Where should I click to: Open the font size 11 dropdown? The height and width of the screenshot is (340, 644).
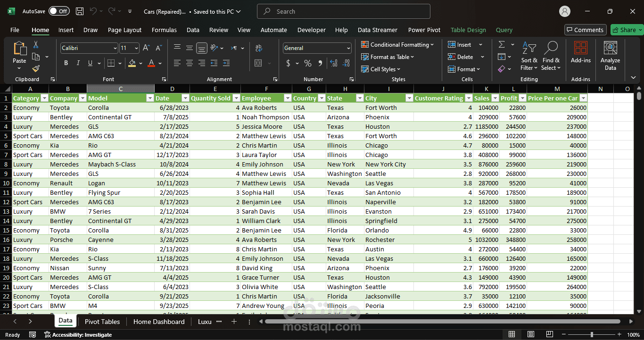click(x=136, y=48)
